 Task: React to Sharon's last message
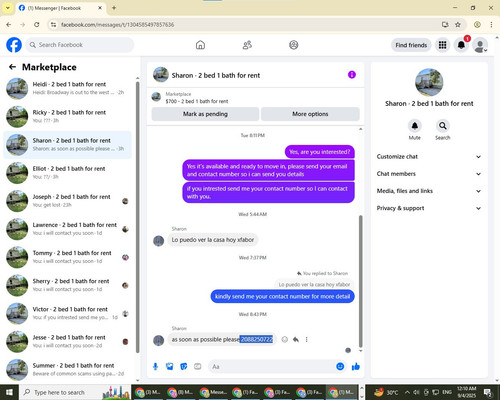click(x=285, y=340)
